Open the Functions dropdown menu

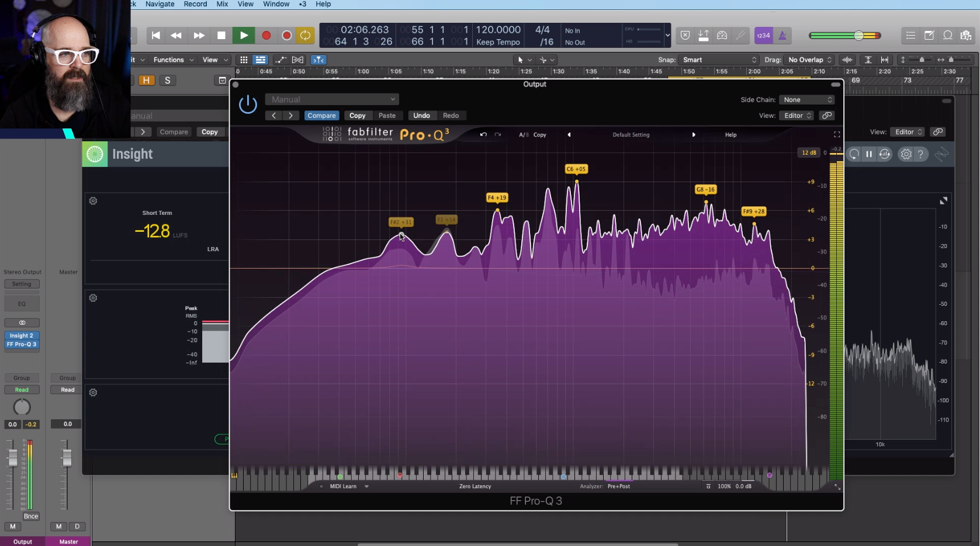[174, 60]
